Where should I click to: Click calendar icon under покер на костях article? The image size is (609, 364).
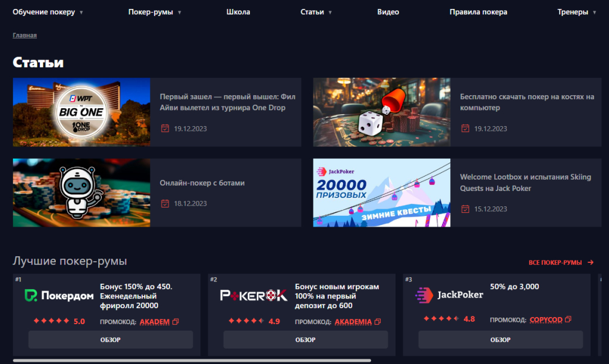(465, 128)
